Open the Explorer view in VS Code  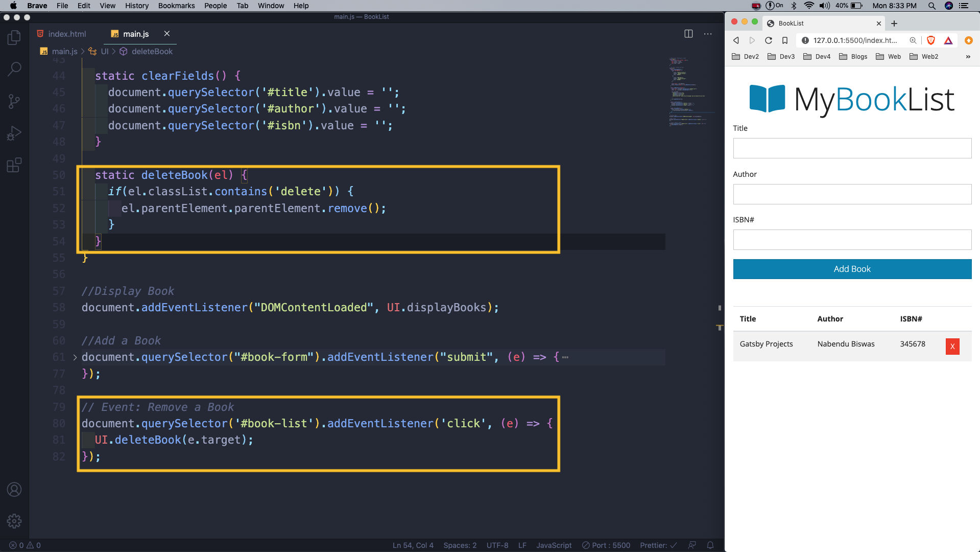(x=14, y=37)
